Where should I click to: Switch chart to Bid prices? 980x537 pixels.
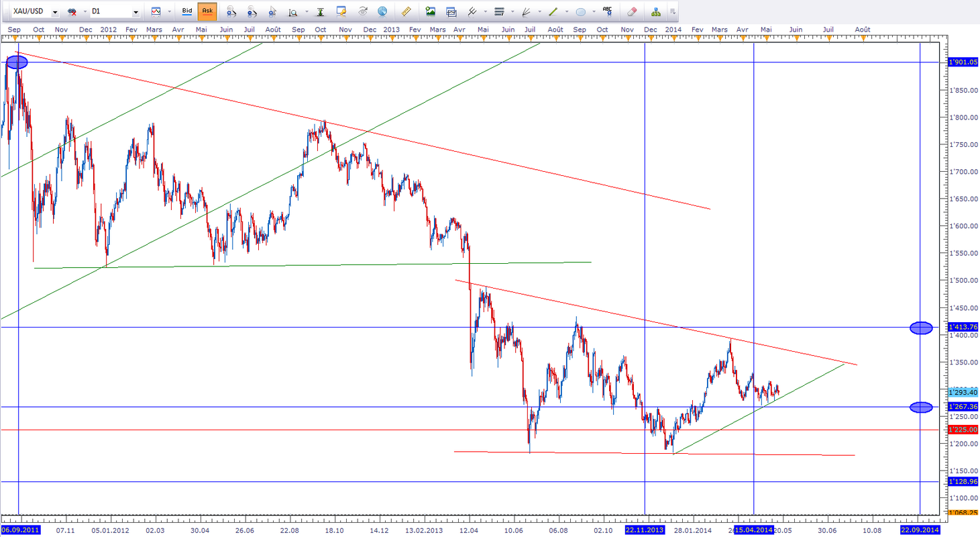click(187, 11)
